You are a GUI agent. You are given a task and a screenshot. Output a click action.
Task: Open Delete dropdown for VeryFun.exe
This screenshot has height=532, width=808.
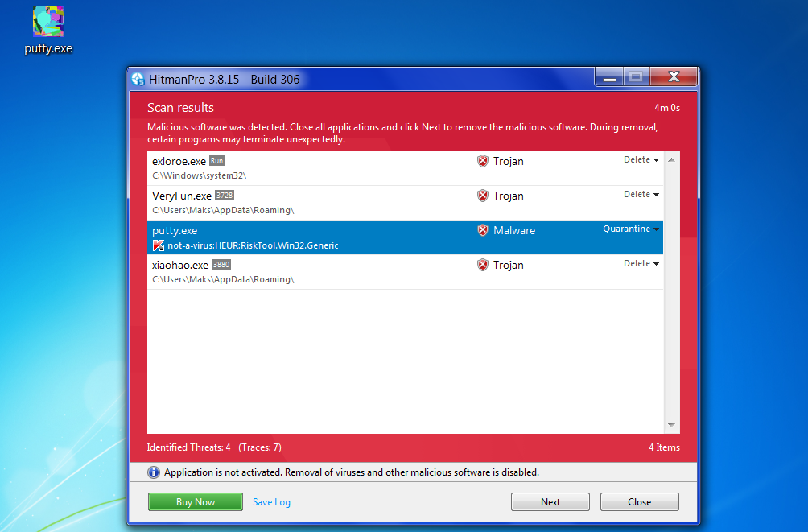coord(641,194)
